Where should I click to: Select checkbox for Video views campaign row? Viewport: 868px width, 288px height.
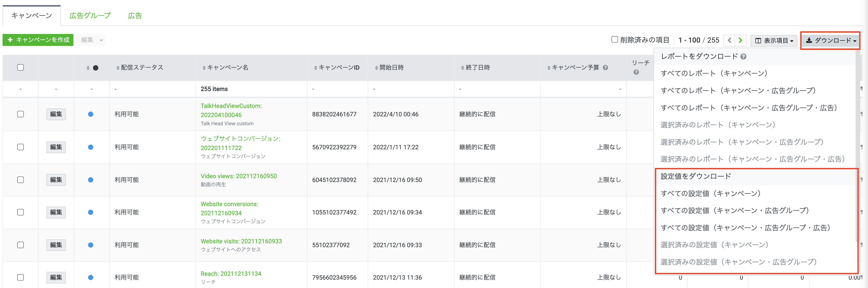[21, 180]
